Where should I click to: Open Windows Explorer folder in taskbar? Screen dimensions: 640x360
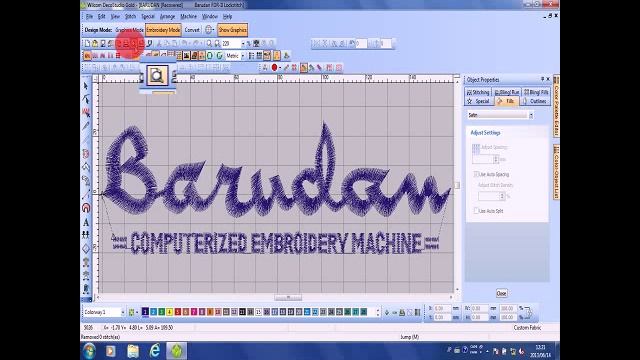pos(133,351)
